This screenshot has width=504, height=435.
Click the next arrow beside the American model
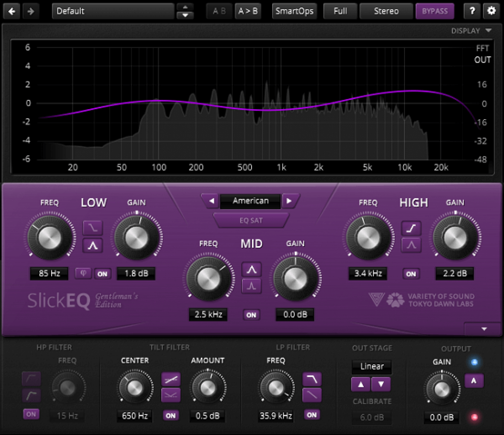290,201
